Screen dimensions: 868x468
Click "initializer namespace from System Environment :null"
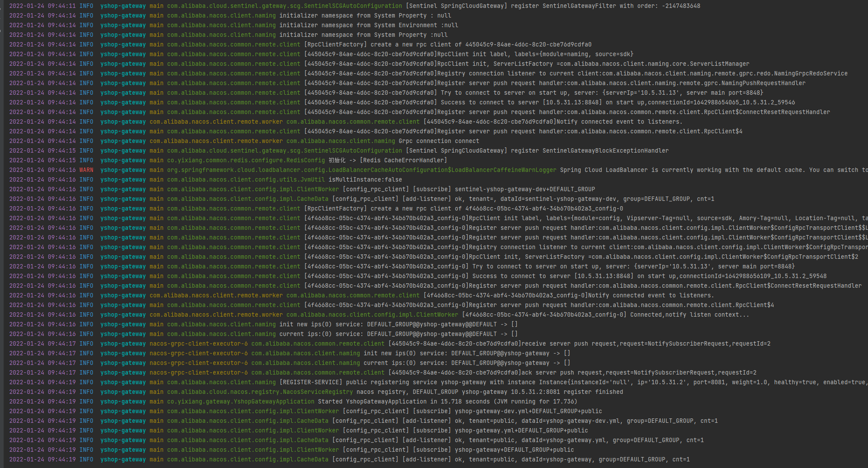click(369, 25)
